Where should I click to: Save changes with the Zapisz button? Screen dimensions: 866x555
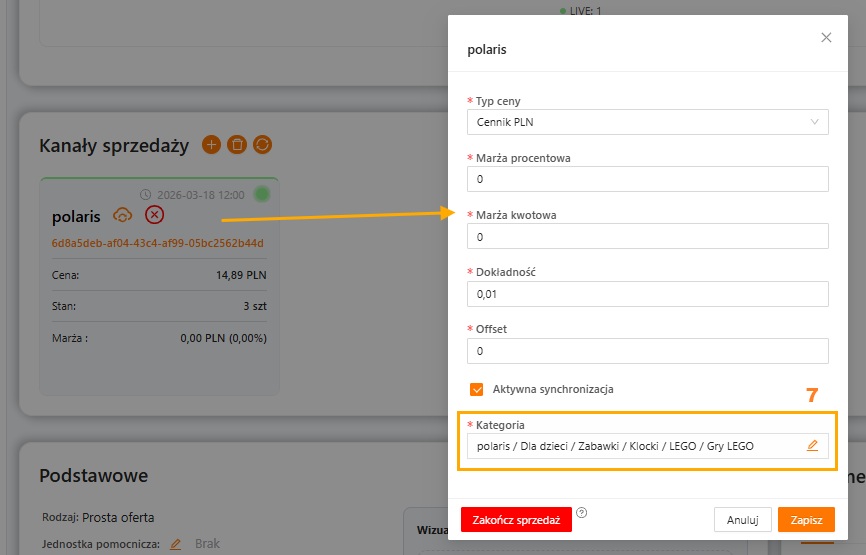[x=806, y=520]
